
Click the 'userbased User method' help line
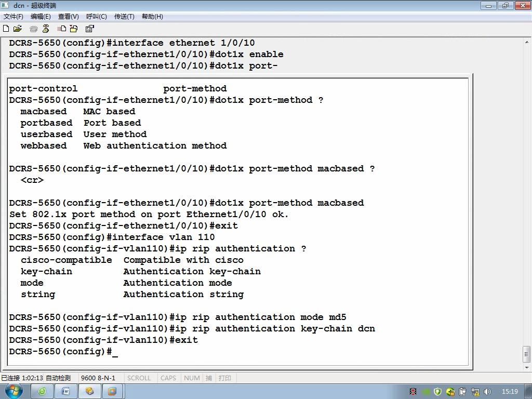[x=84, y=135]
